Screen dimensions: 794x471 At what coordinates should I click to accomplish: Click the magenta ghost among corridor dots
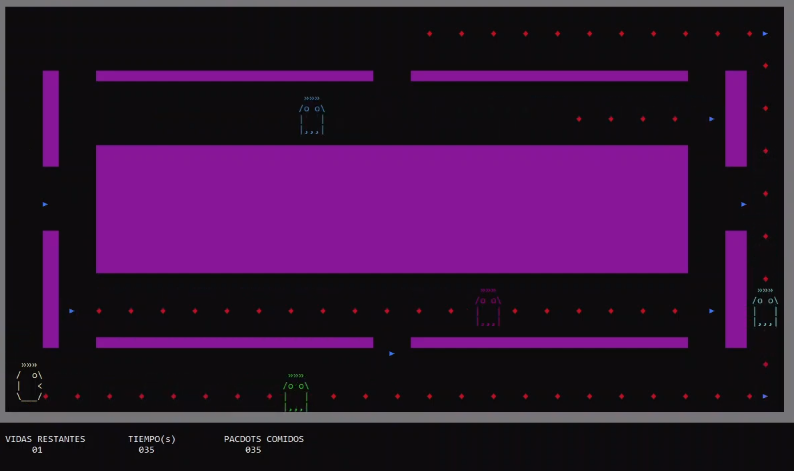click(488, 307)
